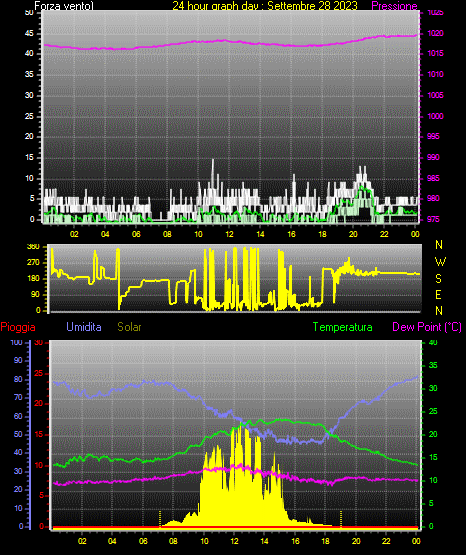This screenshot has width=466, height=555.
Task: Click the 08 hour tick under the bottom graph
Action: point(173,541)
